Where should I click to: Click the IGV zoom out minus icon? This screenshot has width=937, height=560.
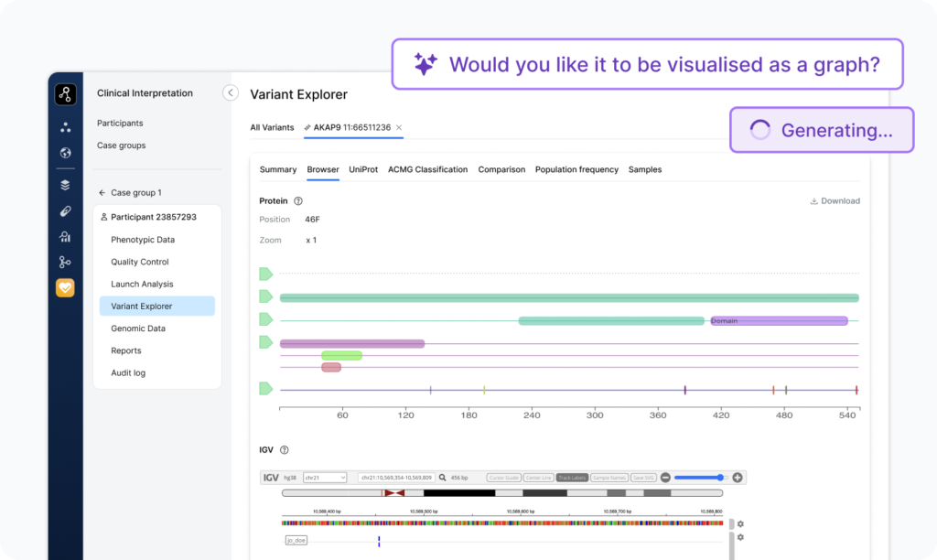665,478
